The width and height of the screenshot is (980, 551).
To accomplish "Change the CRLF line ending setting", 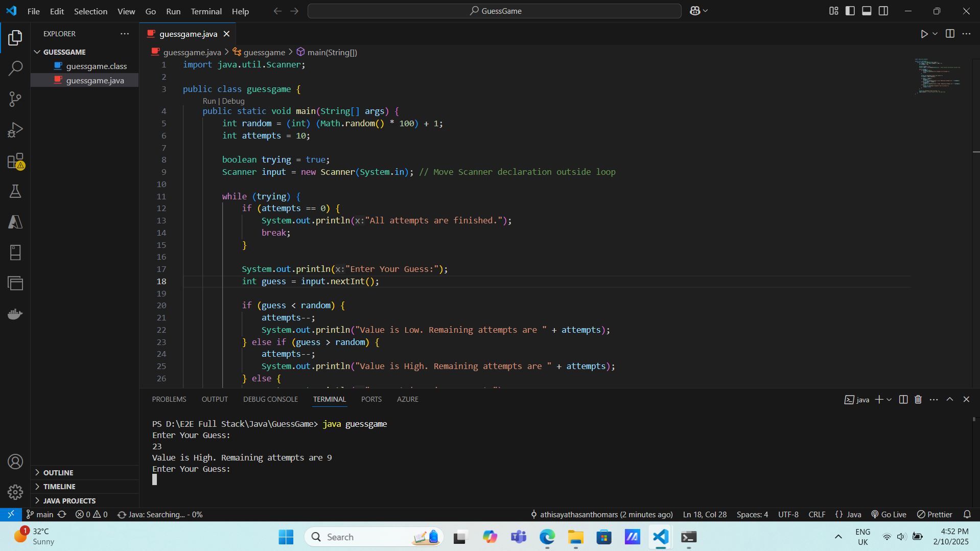I will coord(816,514).
